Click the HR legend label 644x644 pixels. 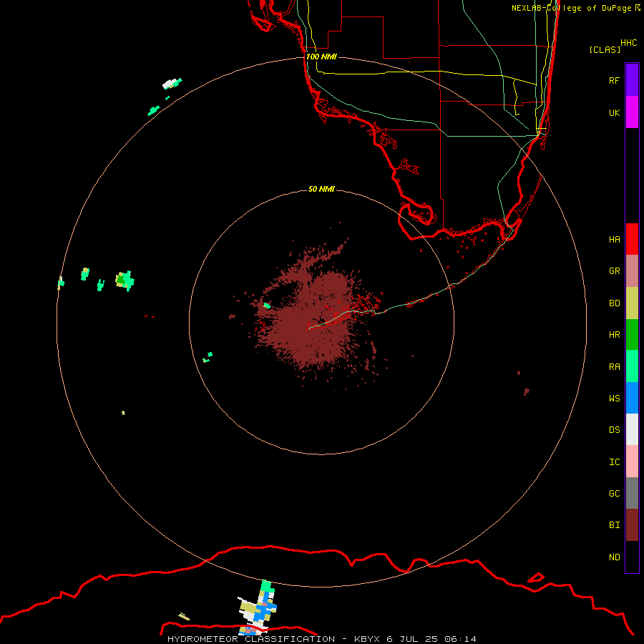614,335
